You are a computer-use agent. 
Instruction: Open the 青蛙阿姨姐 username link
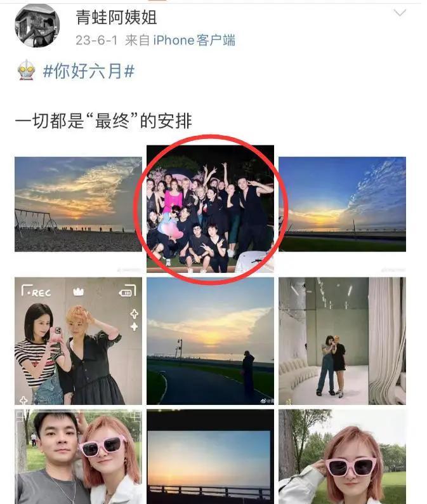tap(116, 17)
